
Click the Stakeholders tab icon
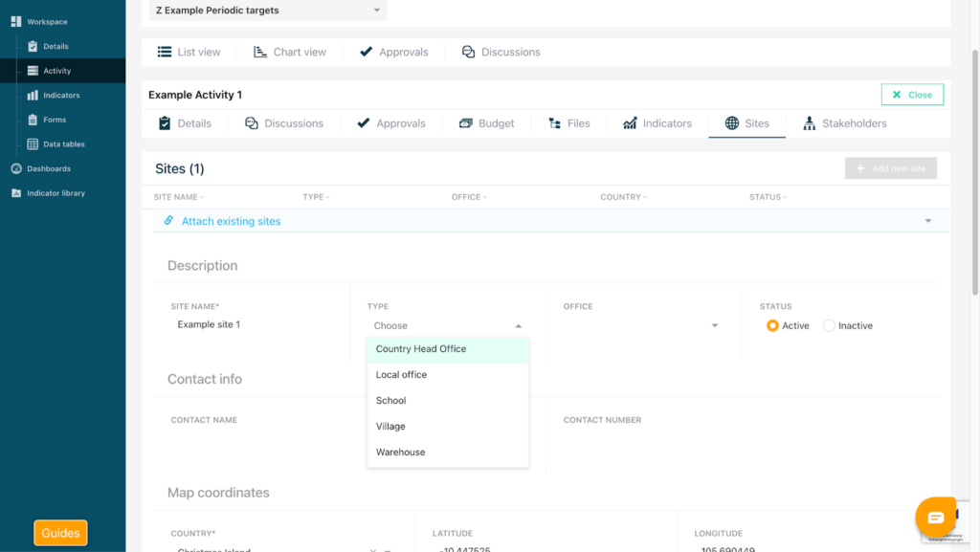810,123
